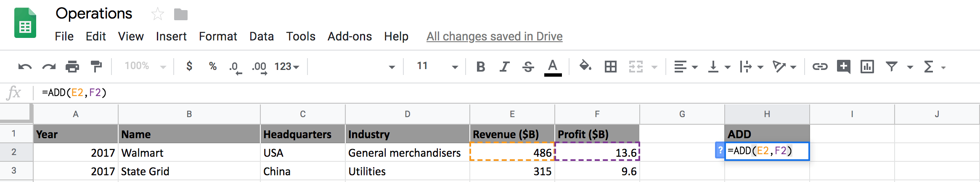The height and width of the screenshot is (182, 980).
Task: Toggle bold formatting
Action: tap(481, 67)
